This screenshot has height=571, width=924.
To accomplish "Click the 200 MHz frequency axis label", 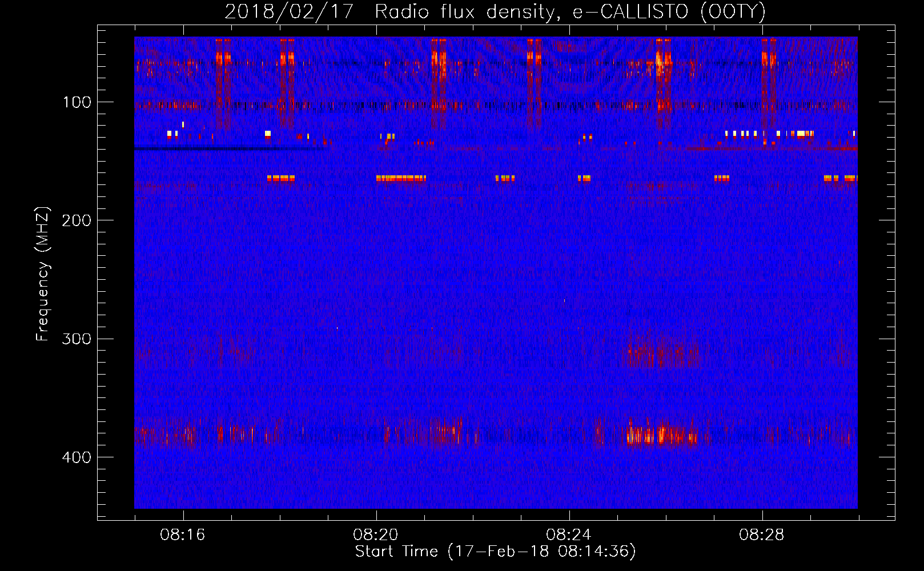I will 77,220.
